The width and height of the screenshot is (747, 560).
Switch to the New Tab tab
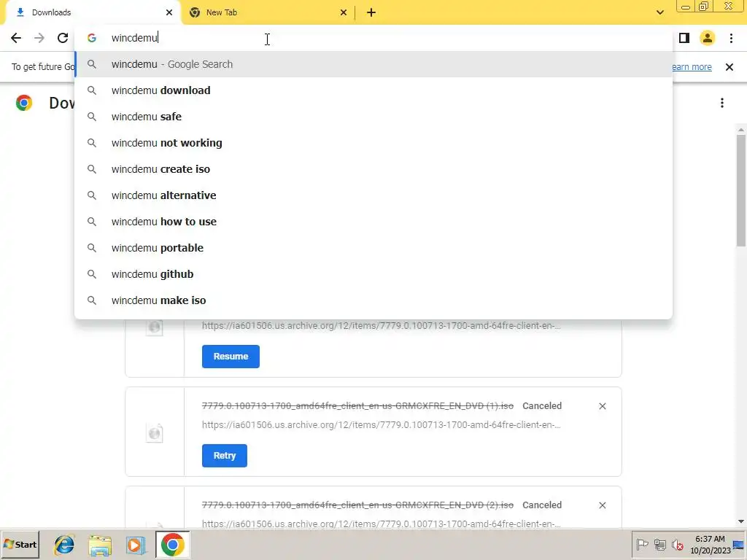coord(268,12)
